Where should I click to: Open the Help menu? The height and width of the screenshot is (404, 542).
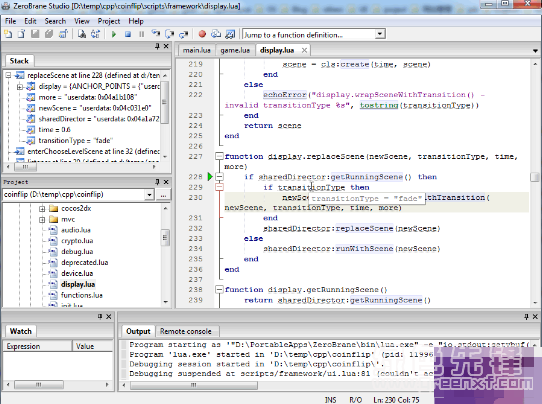click(136, 21)
